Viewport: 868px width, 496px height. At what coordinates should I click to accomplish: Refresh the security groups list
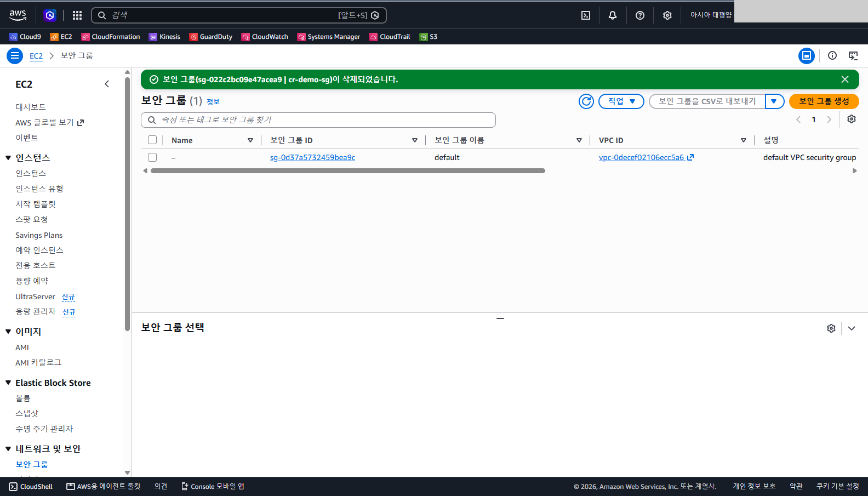[586, 101]
